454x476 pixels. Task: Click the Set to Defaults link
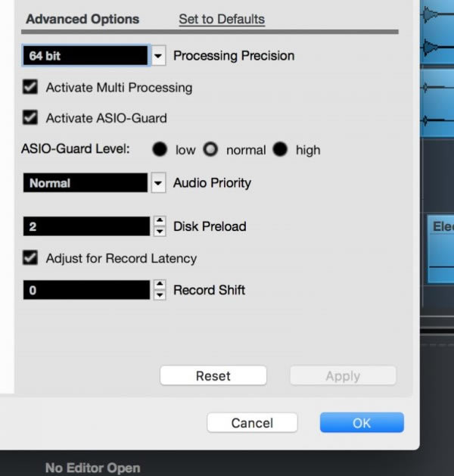222,19
